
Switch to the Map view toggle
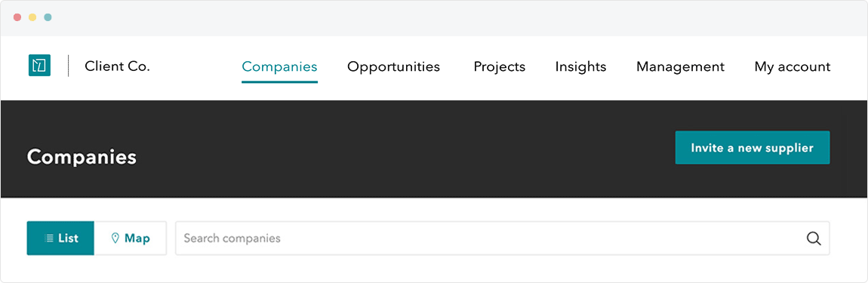pyautogui.click(x=130, y=238)
